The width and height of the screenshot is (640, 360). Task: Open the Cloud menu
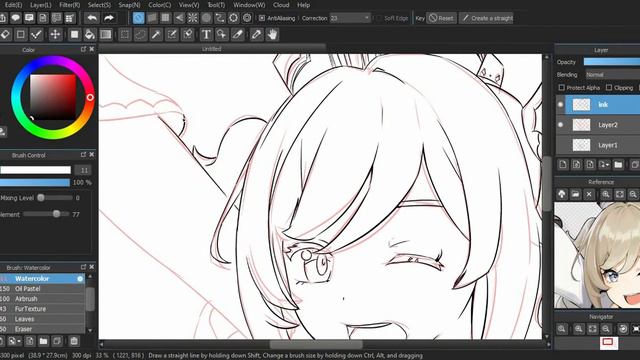coord(281,5)
